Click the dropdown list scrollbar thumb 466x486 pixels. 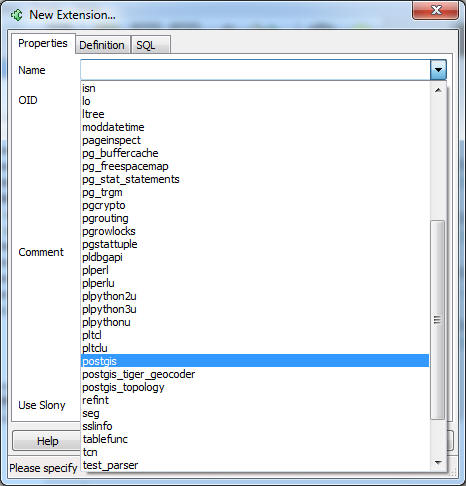(438, 320)
